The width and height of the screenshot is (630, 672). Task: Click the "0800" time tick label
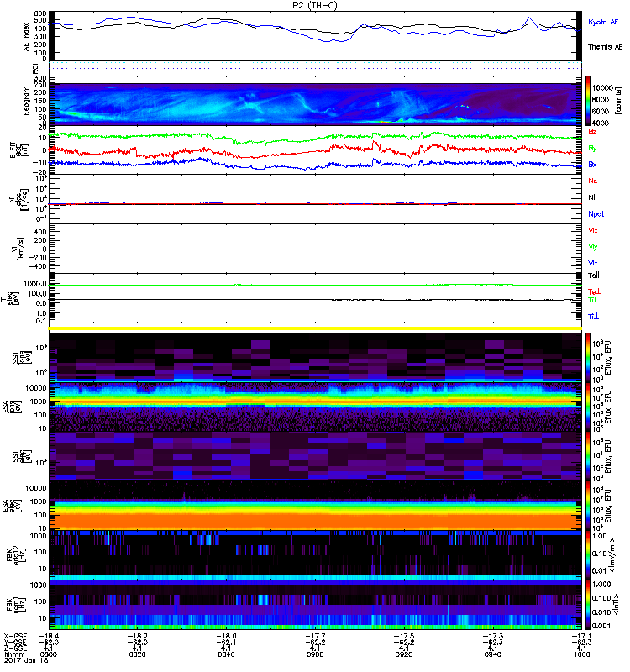(x=49, y=654)
